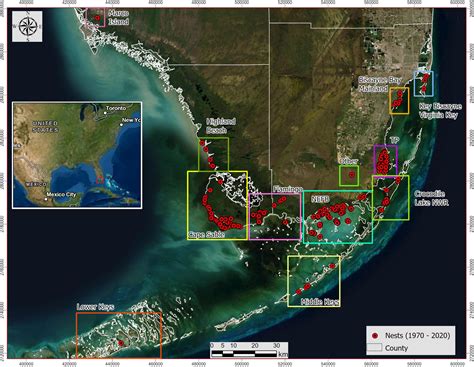Screen dimensions: 474x367
Task: Click the 'Toronto' label in inset map
Action: 116,108
